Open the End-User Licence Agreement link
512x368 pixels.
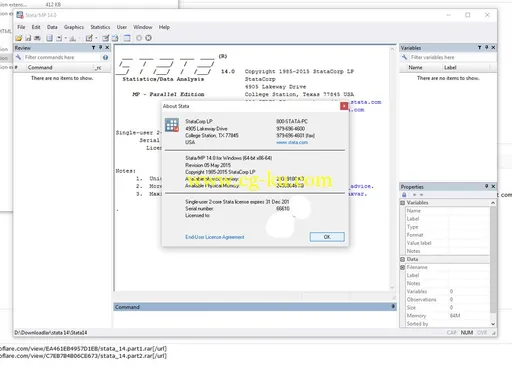coord(215,237)
